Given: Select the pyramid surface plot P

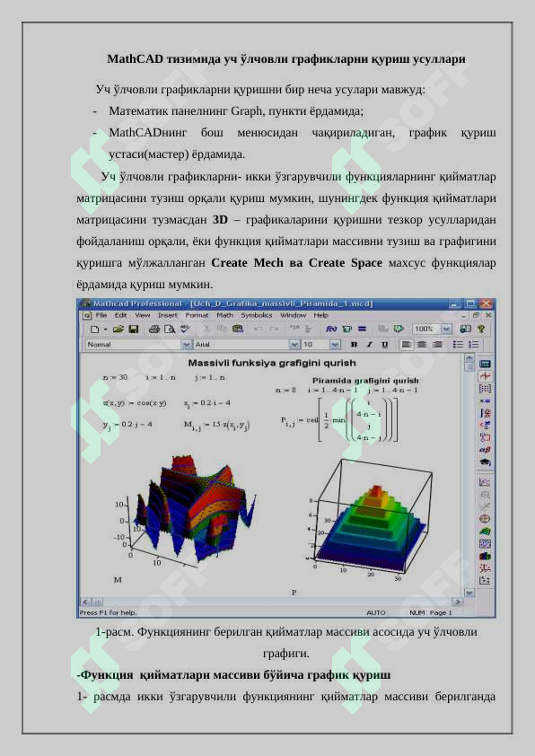Looking at the screenshot, I should 370,518.
